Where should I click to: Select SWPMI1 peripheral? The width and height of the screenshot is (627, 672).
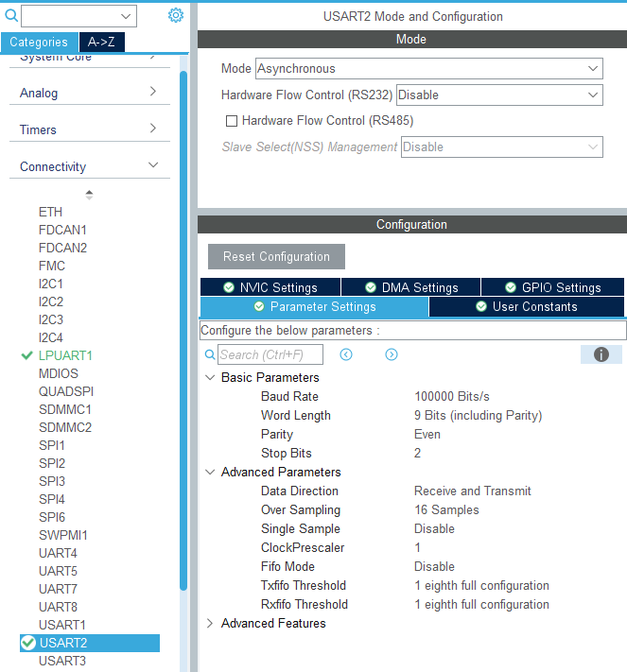(63, 535)
